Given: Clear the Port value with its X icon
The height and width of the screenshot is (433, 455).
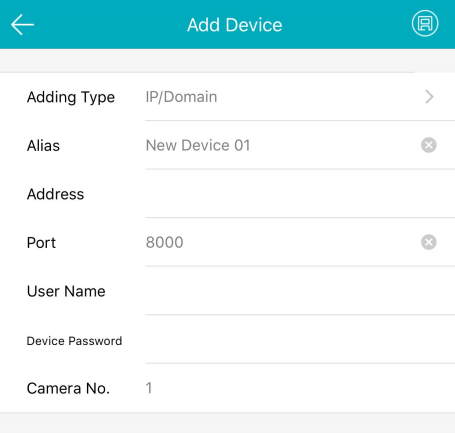Looking at the screenshot, I should pos(429,242).
